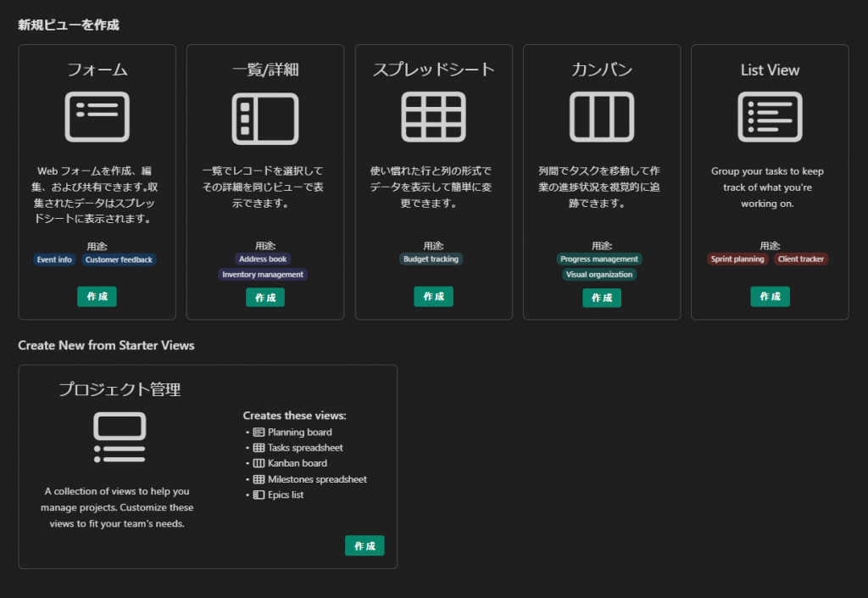Click the プロジェクト管理 card title
This screenshot has height=598, width=868.
(x=120, y=390)
